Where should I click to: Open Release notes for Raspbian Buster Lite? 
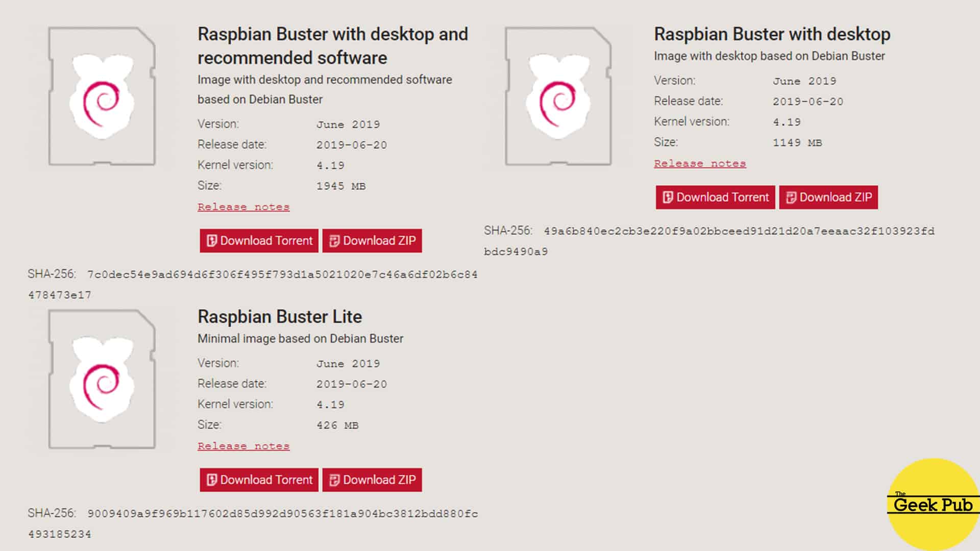[243, 445]
